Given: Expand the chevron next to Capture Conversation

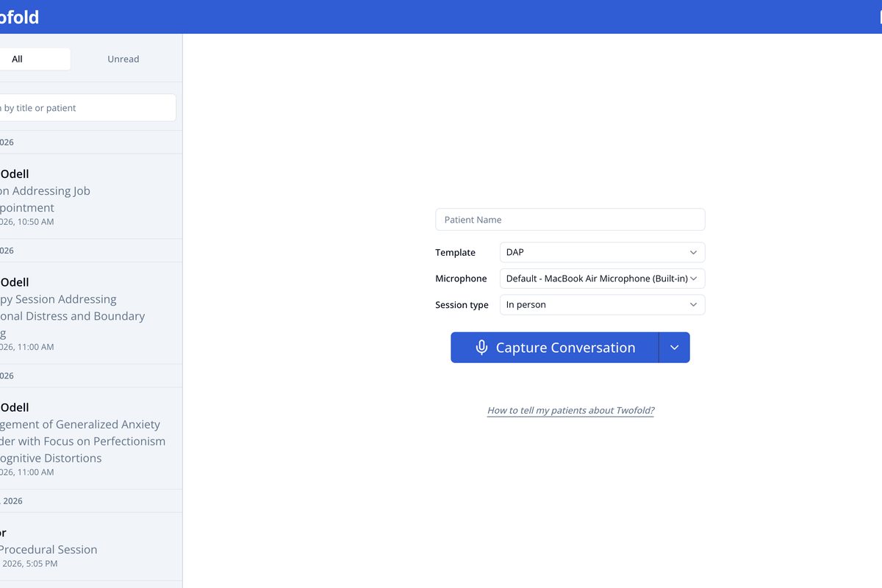Looking at the screenshot, I should [x=675, y=348].
